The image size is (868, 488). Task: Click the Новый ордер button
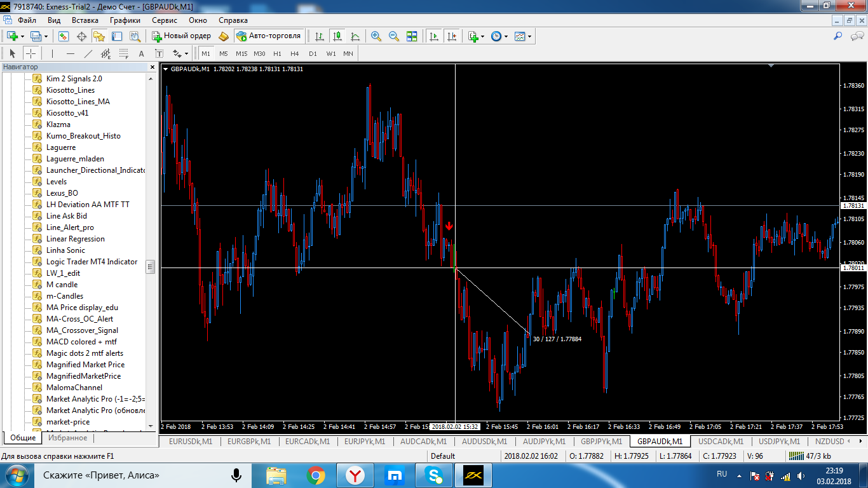(x=181, y=36)
